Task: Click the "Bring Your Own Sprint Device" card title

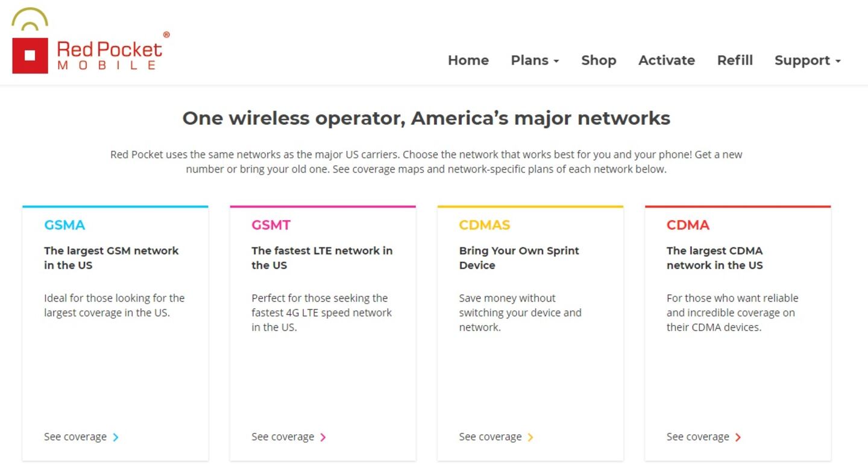Action: pyautogui.click(x=518, y=258)
